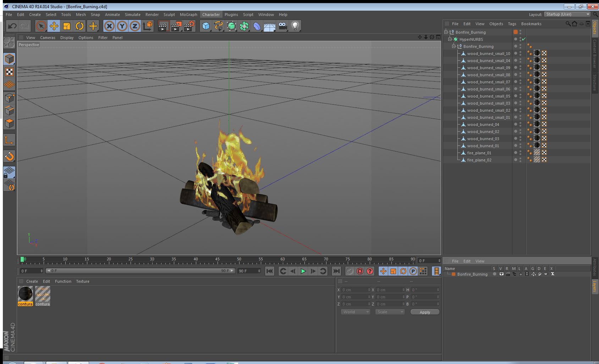This screenshot has height=364, width=599.
Task: Select the wood_burned_small_07 object
Action: (x=488, y=82)
